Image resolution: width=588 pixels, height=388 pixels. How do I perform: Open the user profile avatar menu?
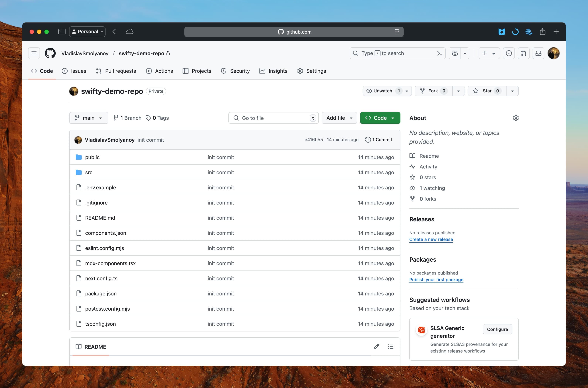coord(554,53)
